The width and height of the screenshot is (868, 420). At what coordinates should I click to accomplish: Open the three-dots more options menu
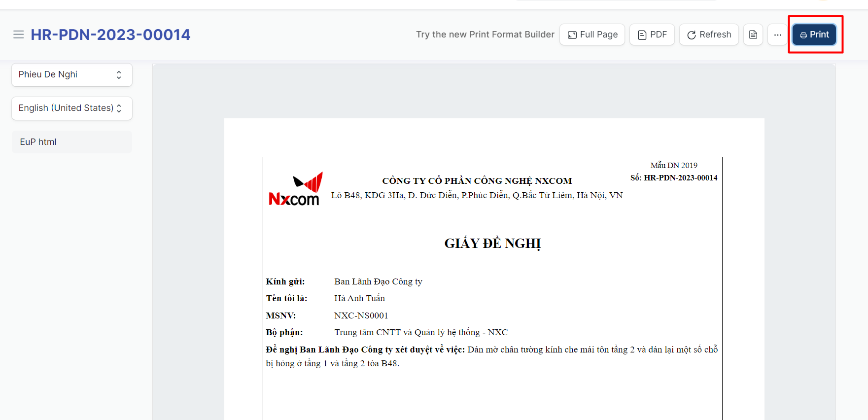coord(777,35)
